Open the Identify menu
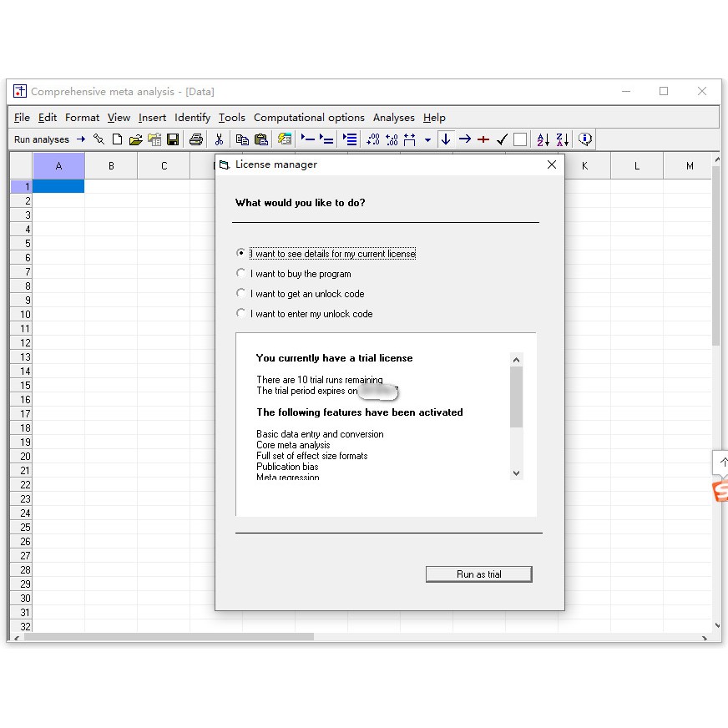Viewport: 728px width, 728px height. pos(192,118)
